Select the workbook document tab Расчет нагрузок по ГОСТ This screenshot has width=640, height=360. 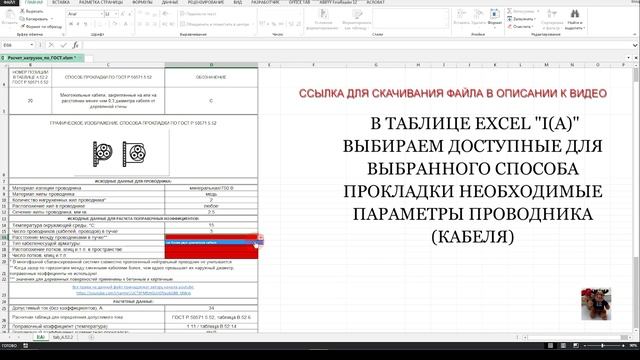click(x=42, y=58)
